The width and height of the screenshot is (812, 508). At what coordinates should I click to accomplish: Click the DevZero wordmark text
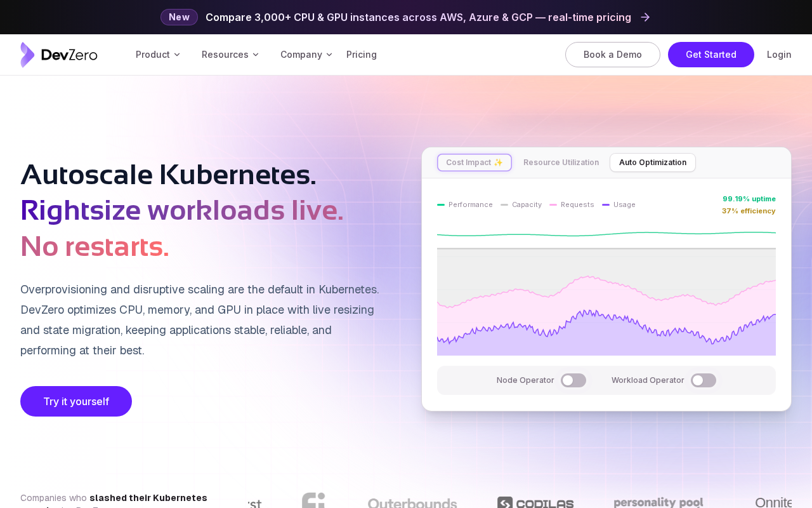coord(69,55)
